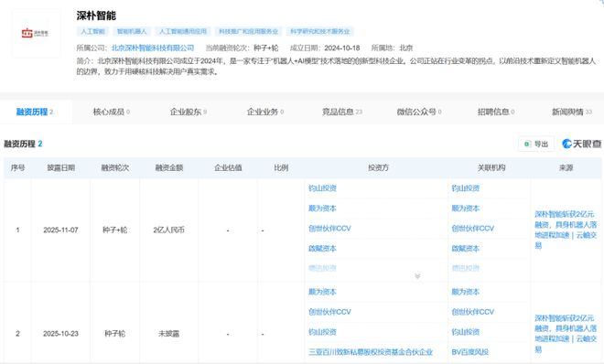
Task: Click the 序号 column header
Action: (x=17, y=167)
